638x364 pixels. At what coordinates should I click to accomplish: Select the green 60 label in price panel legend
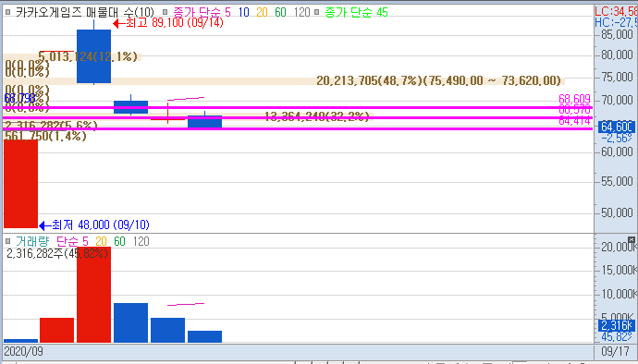point(280,12)
